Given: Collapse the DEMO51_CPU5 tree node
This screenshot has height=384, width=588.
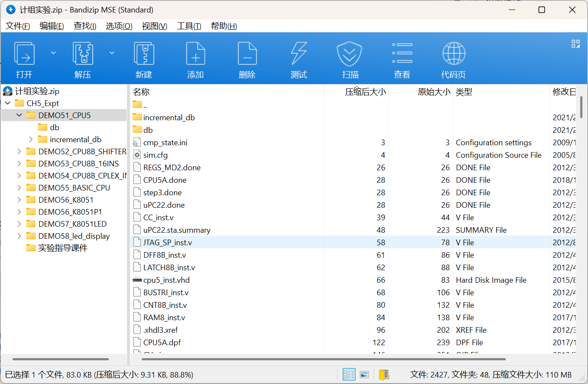Looking at the screenshot, I should 19,116.
